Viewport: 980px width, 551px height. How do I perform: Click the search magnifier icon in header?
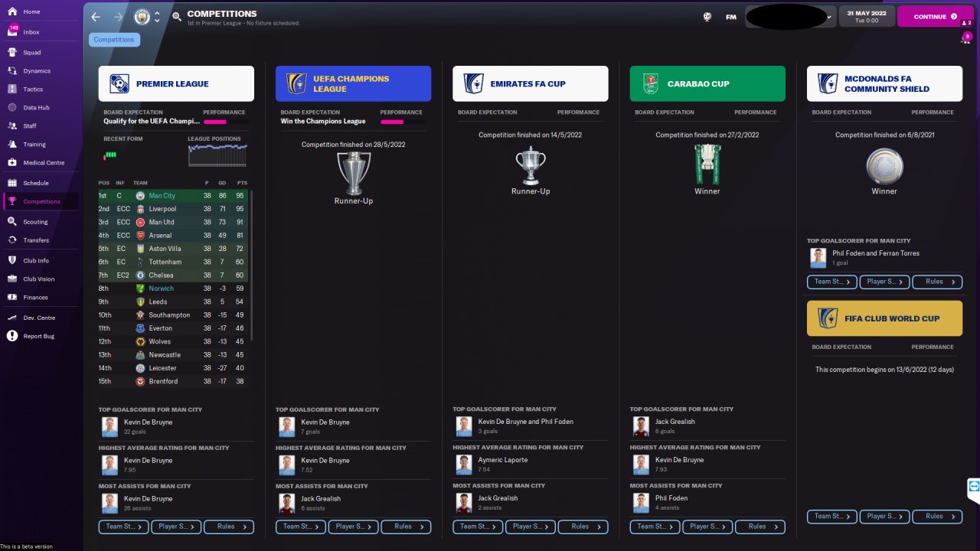click(177, 17)
